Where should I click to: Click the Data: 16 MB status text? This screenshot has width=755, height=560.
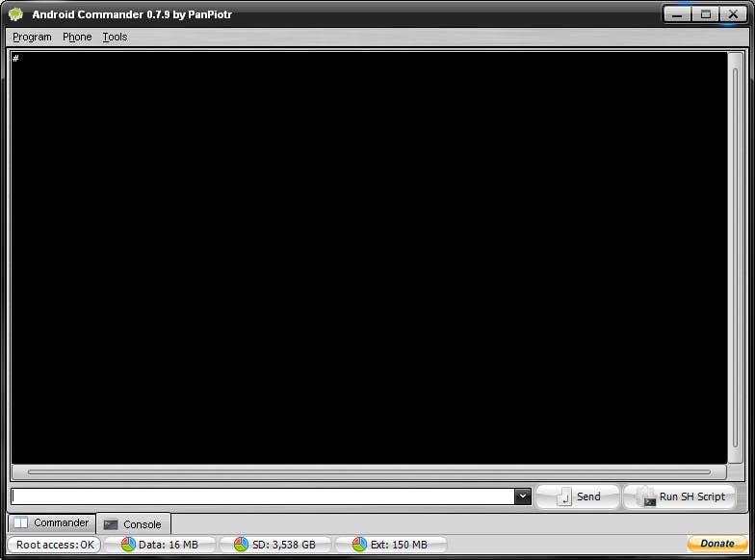coord(168,545)
